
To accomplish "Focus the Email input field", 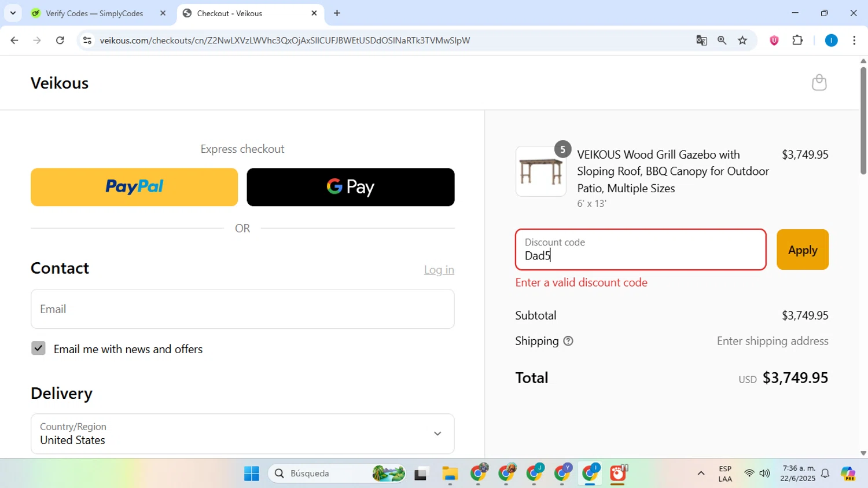I will click(242, 309).
